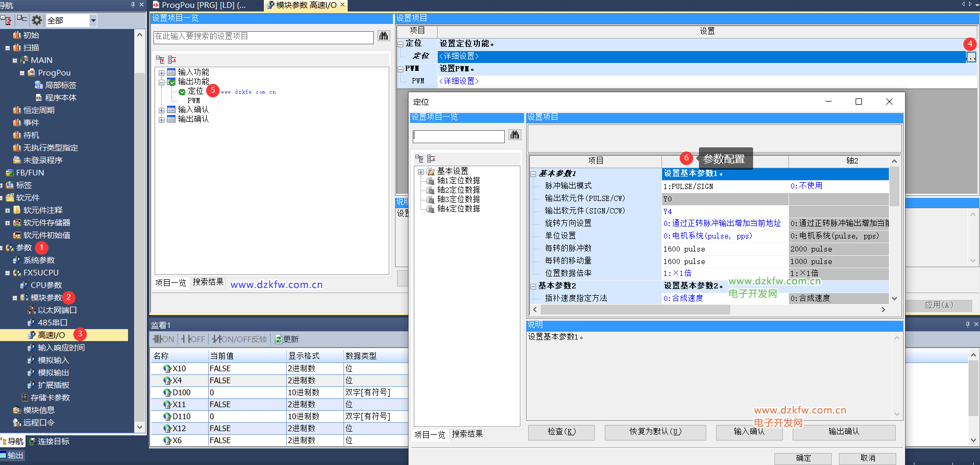
Task: Expand the 基本设置 node in dialog tree
Action: 421,171
